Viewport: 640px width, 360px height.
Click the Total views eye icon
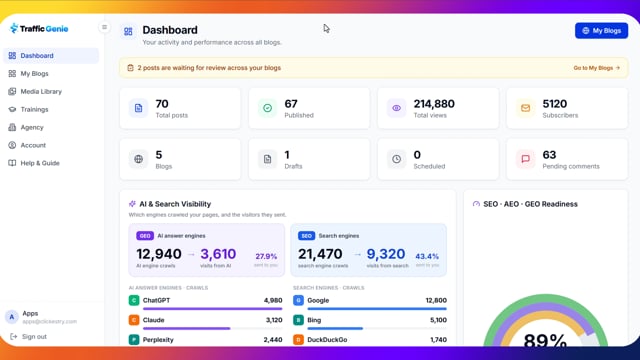pyautogui.click(x=396, y=108)
